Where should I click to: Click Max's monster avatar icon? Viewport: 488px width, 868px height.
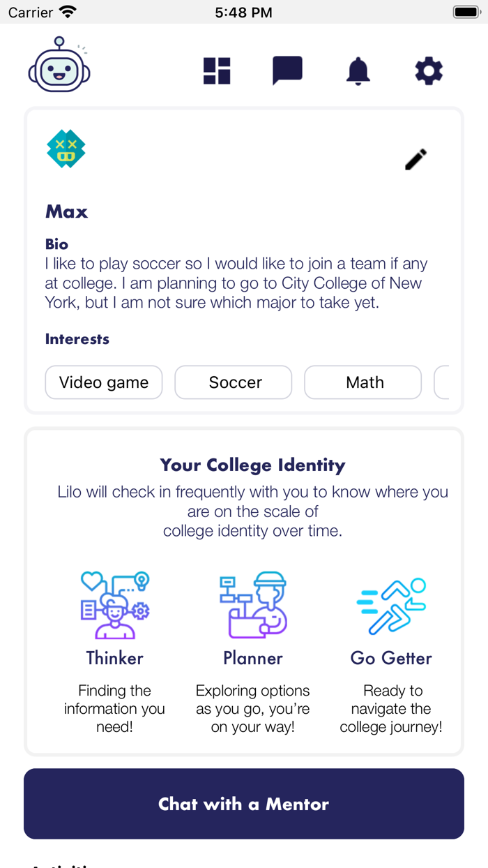pyautogui.click(x=66, y=149)
